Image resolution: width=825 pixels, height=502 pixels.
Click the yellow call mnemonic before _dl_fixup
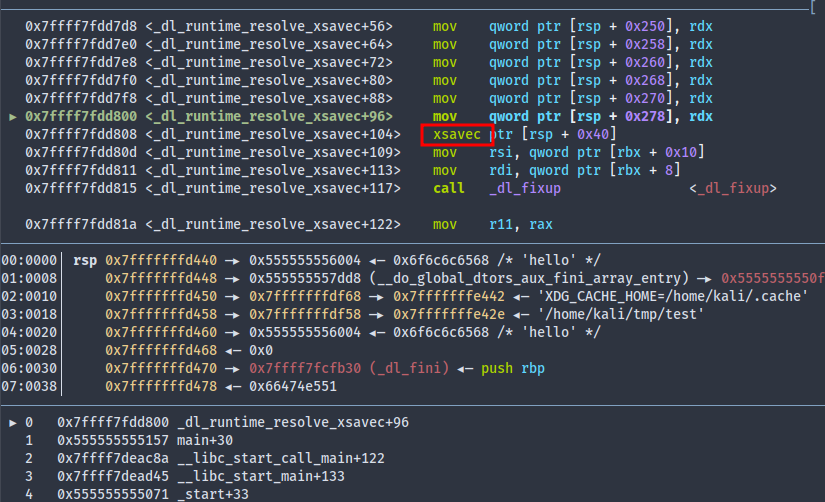click(x=448, y=188)
